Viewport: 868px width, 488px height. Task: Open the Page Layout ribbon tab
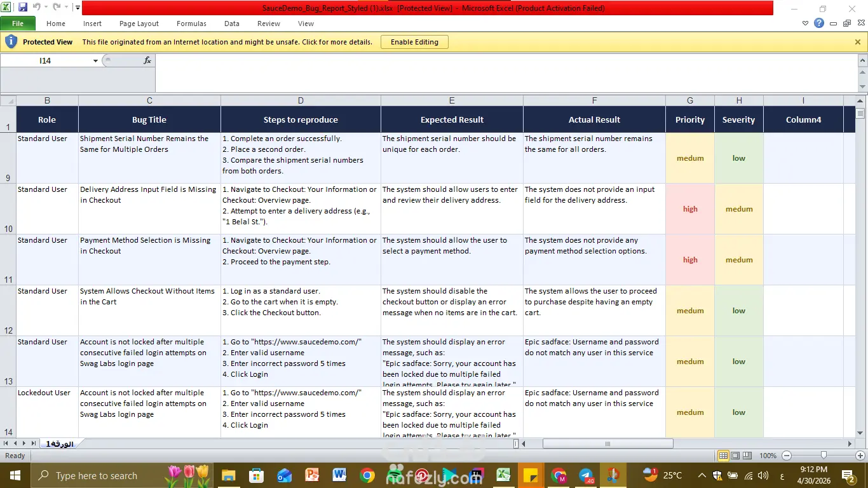(139, 24)
